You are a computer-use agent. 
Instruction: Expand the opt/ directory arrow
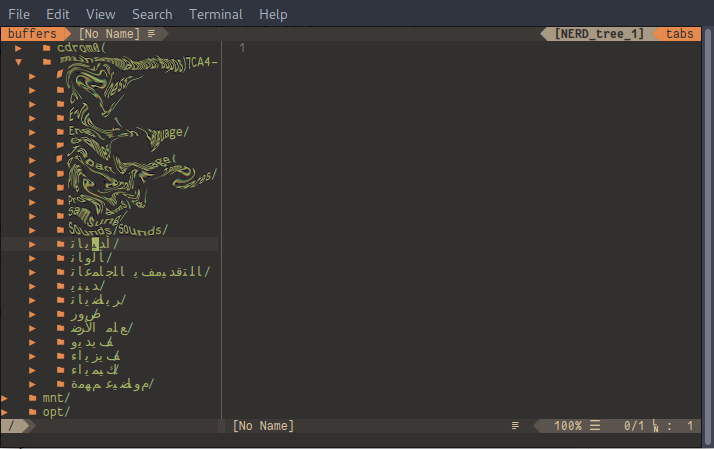point(4,412)
